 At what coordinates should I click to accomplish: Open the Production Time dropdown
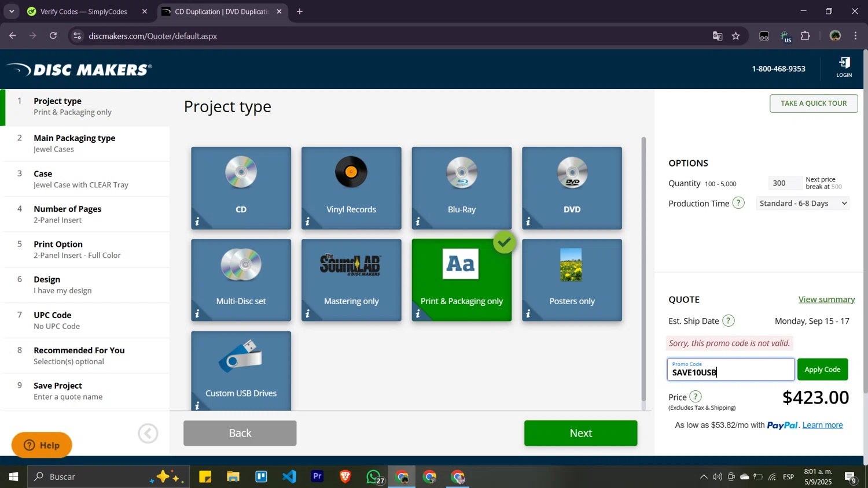(803, 203)
